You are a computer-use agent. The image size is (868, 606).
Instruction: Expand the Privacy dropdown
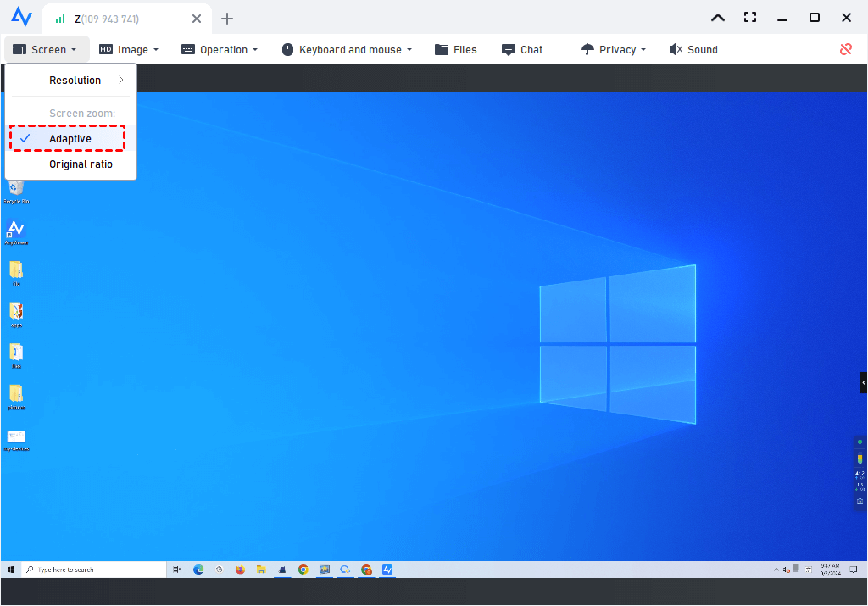click(614, 49)
